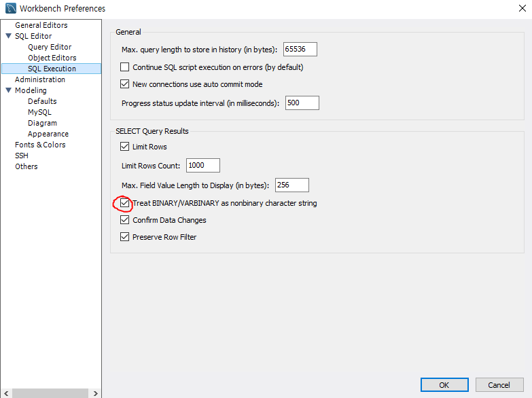Toggle Treat BINARY/VARBINARY as nonbinary string
532x398 pixels.
[124, 203]
